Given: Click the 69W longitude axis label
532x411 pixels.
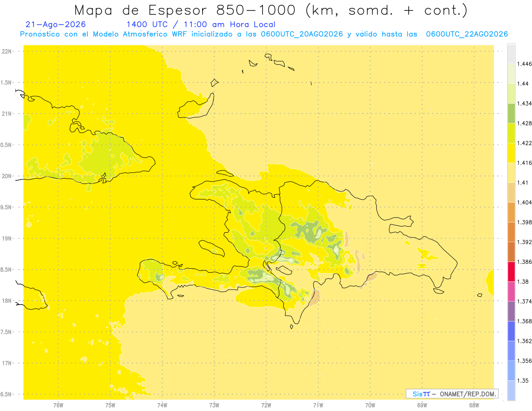Looking at the screenshot, I should coord(422,405).
